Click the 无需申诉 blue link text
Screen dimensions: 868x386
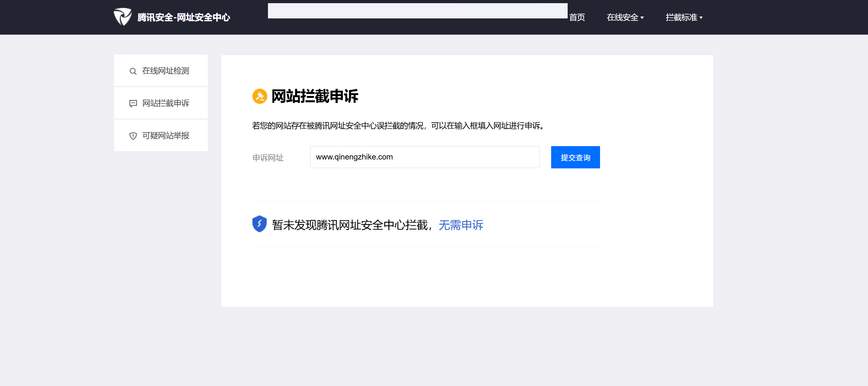coord(461,225)
